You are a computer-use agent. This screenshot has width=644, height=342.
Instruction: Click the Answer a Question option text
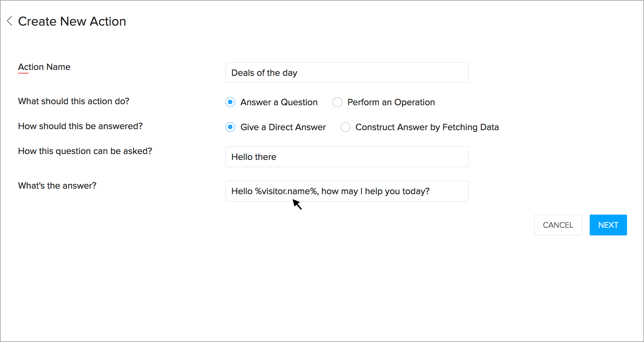[279, 102]
